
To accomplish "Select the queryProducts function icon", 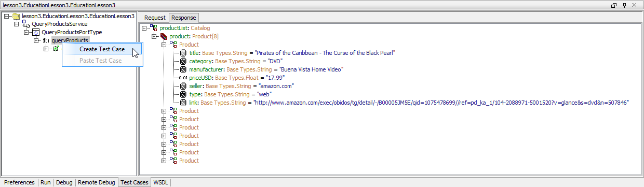I will pyautogui.click(x=46, y=40).
